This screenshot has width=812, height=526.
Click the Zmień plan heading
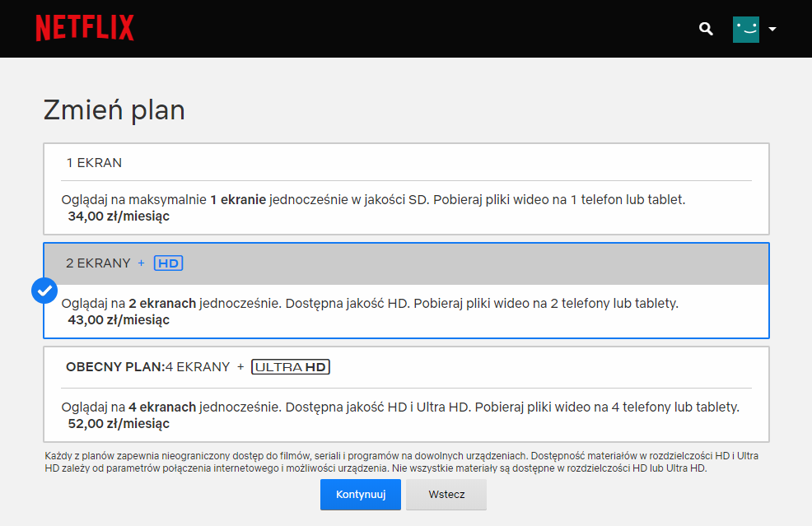[x=114, y=110]
